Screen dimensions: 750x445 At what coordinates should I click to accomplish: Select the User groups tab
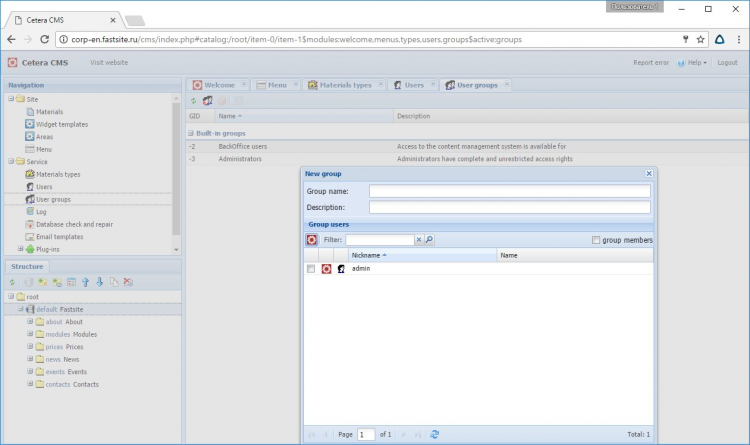pos(475,85)
